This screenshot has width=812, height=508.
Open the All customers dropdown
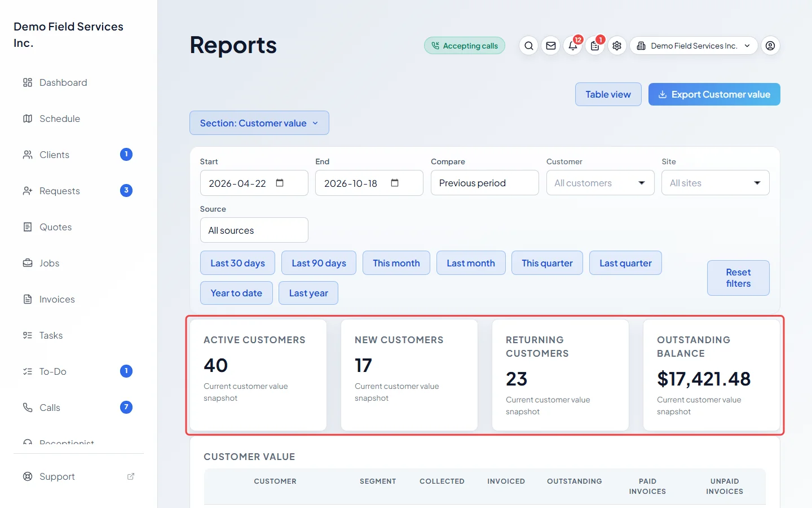point(600,183)
